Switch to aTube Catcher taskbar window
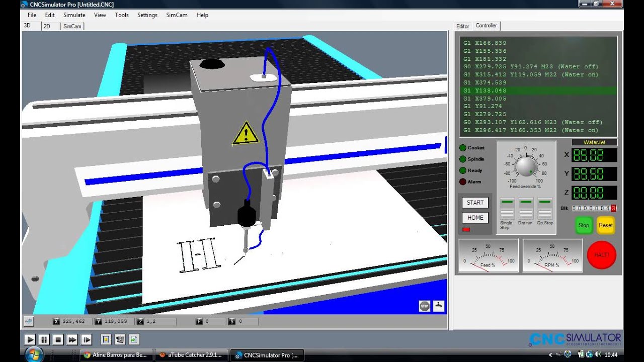 191,355
